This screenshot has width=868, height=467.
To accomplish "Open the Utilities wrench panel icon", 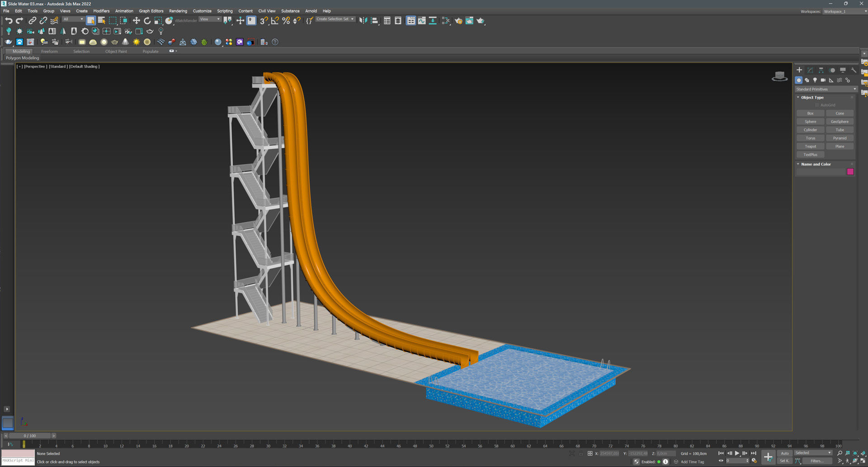I will (854, 70).
